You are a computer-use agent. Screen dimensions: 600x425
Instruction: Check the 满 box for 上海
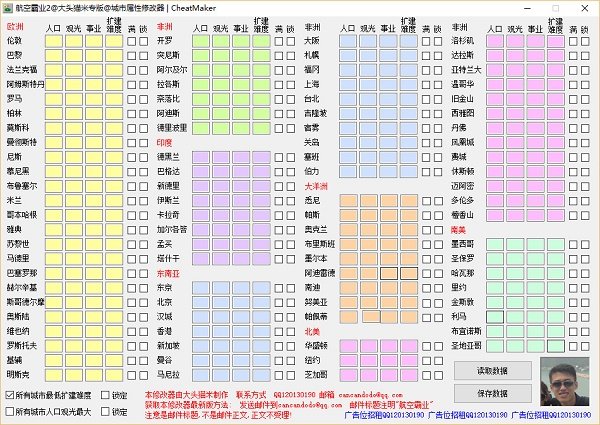click(x=426, y=85)
